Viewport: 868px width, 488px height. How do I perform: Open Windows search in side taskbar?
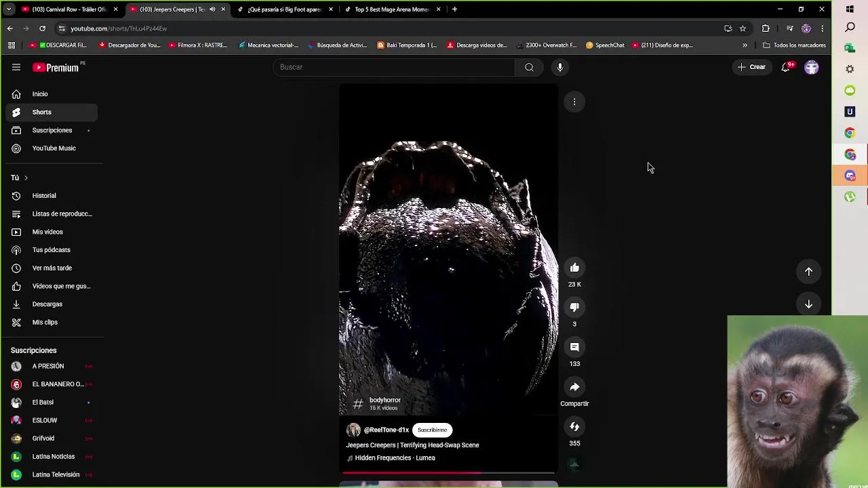(x=850, y=28)
